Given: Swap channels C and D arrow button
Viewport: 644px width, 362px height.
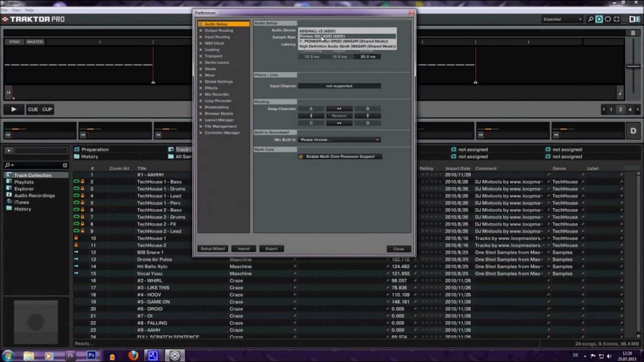Looking at the screenshot, I should pyautogui.click(x=339, y=123).
